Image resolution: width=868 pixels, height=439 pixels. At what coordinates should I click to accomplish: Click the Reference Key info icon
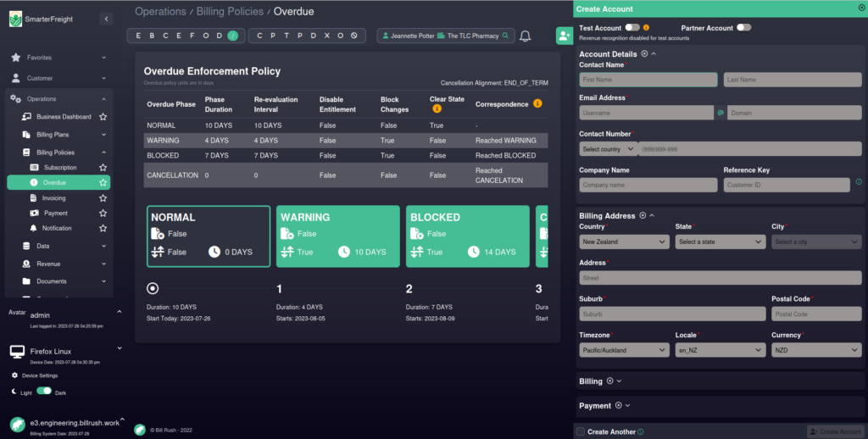click(x=859, y=181)
